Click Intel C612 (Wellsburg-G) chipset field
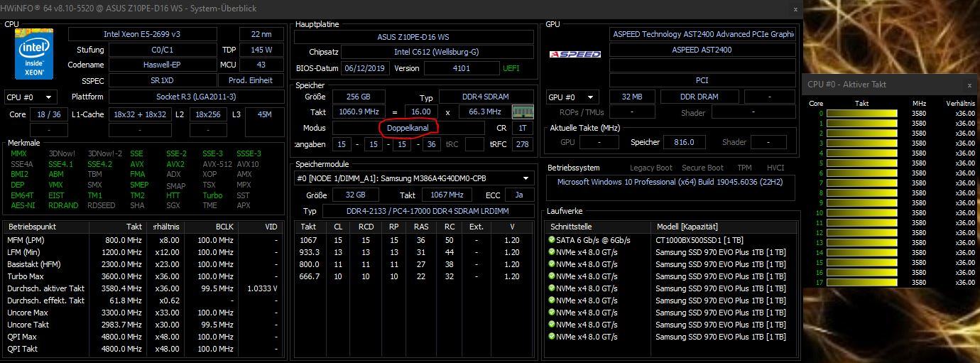The image size is (980, 363). (x=437, y=52)
